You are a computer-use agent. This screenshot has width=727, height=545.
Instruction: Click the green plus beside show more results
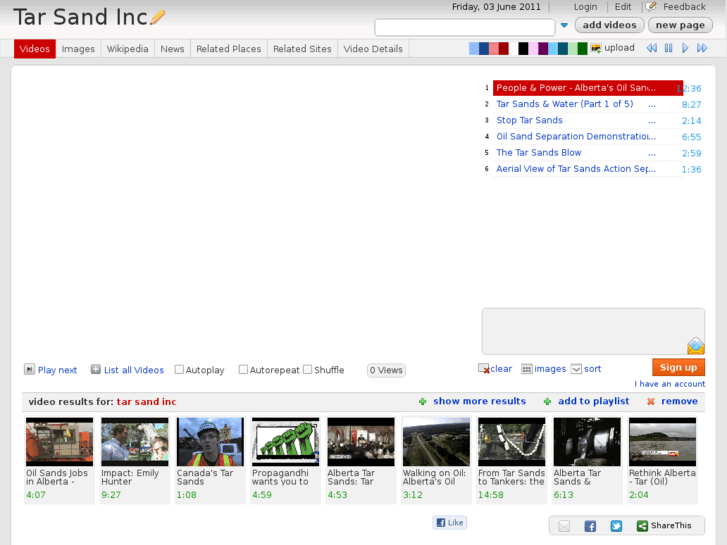coord(422,401)
